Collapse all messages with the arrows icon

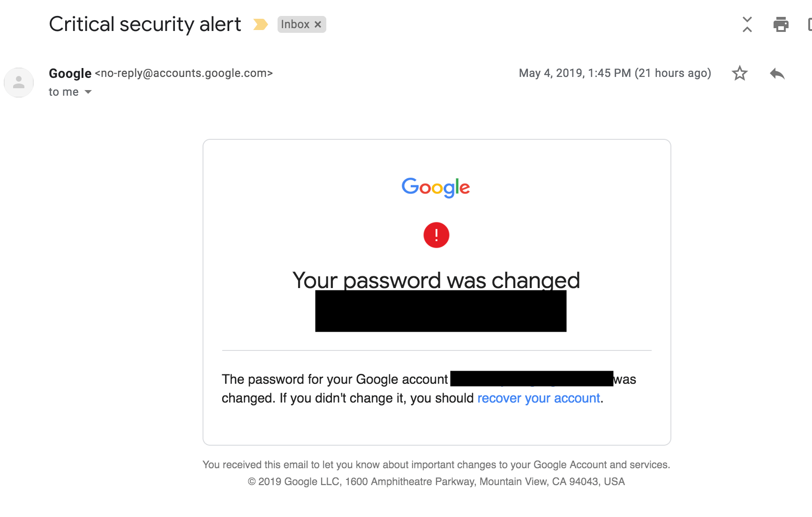747,24
